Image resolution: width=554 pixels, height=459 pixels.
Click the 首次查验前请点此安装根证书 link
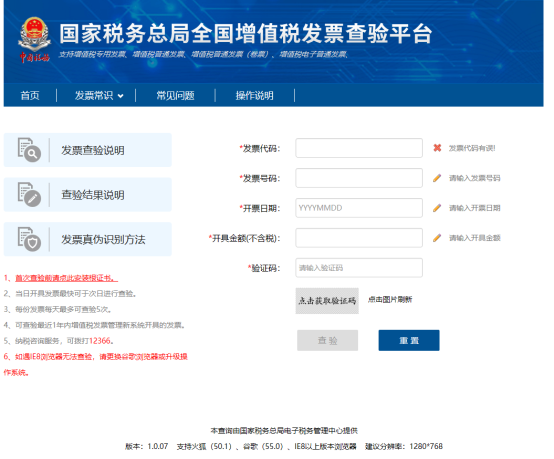[x=66, y=278]
